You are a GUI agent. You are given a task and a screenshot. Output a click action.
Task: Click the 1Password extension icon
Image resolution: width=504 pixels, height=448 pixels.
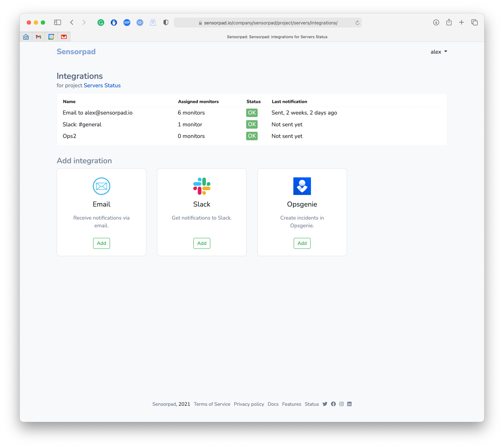coord(140,23)
